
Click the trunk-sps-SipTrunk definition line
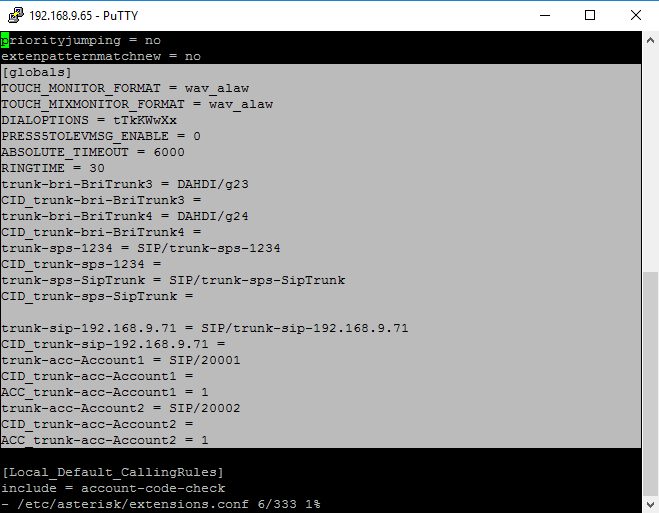(x=173, y=280)
